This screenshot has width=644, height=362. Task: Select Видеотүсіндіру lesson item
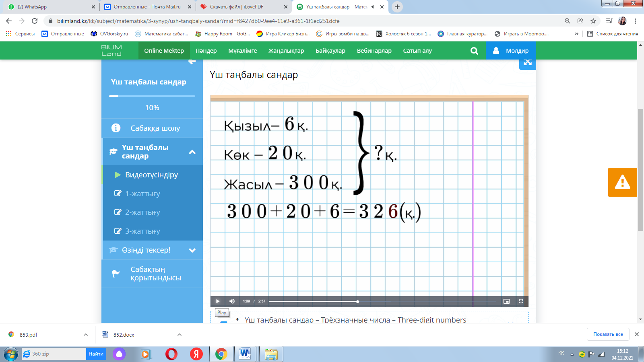coord(152,175)
